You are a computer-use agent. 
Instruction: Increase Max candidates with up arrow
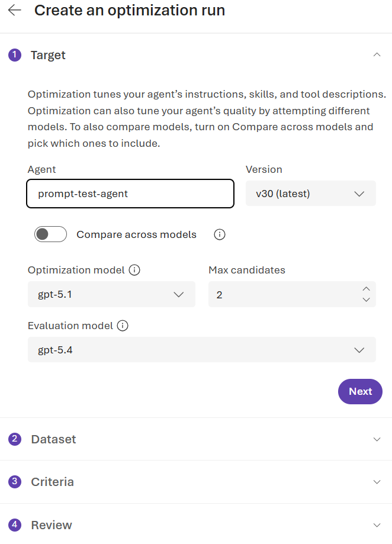pos(367,289)
